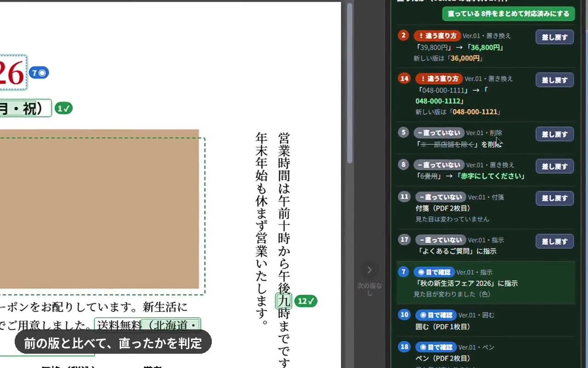The image size is (588, 368).
Task: Click the document vertical scrollbar thumb
Action: point(350,83)
